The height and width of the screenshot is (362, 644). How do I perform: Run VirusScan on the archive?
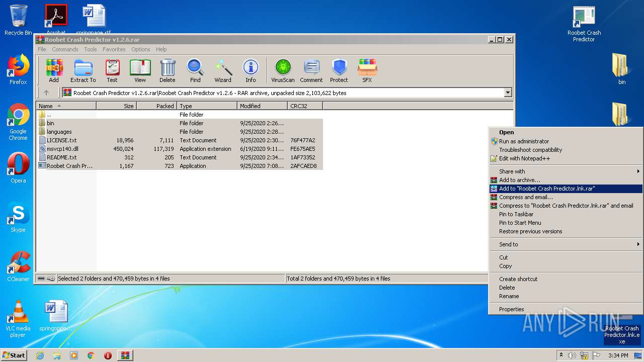pos(283,71)
